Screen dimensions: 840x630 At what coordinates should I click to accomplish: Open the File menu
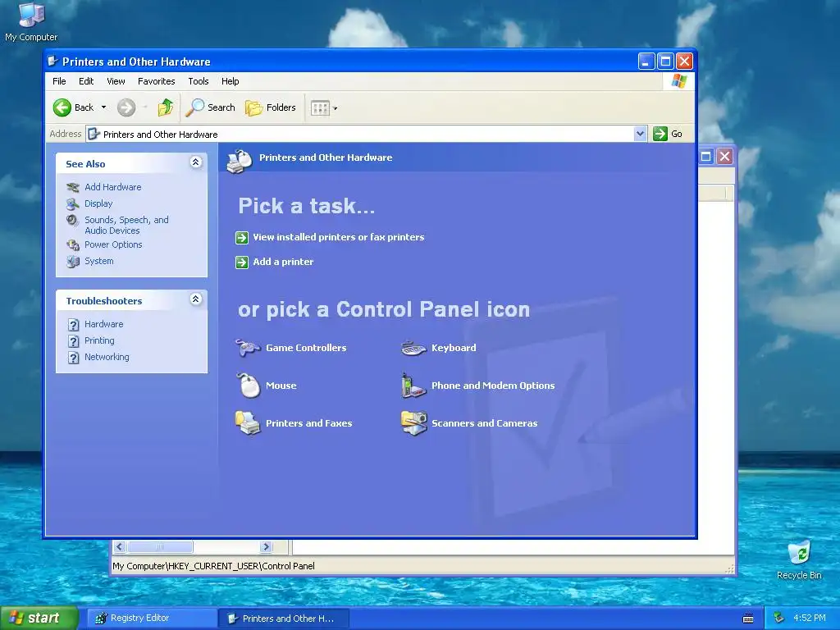pyautogui.click(x=59, y=81)
